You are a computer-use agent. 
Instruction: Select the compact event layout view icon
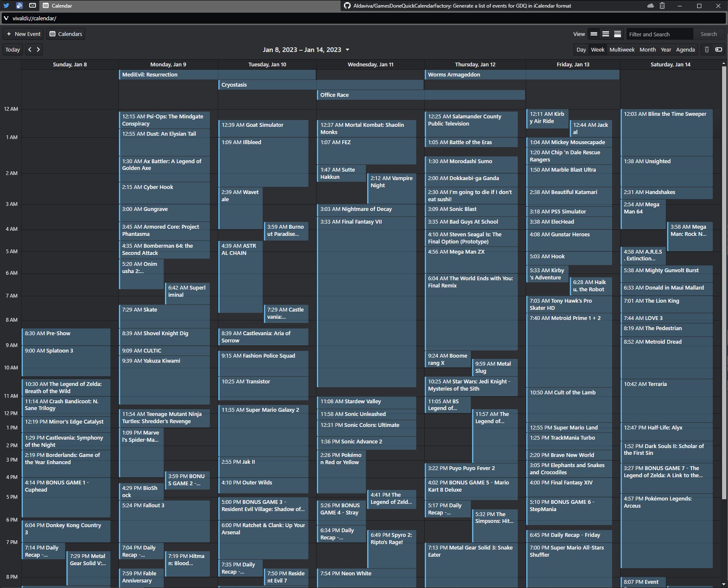pos(606,34)
